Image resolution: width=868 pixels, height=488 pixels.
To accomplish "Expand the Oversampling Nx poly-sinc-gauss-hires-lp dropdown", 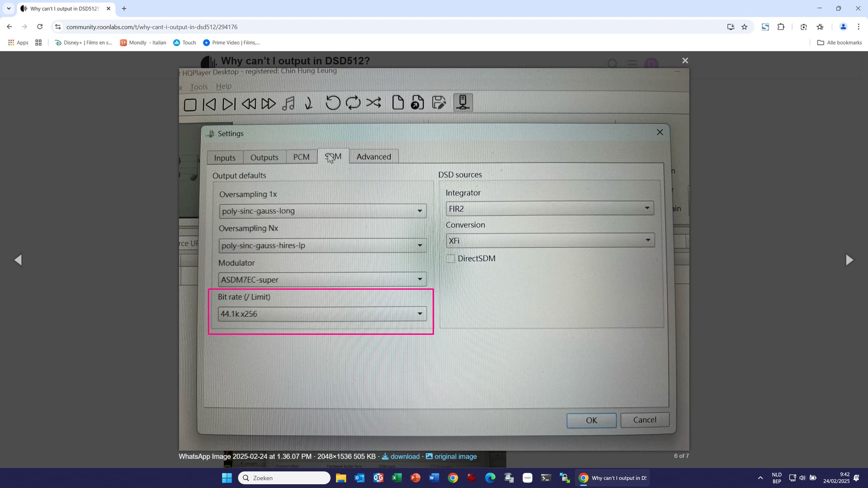I will pyautogui.click(x=322, y=245).
